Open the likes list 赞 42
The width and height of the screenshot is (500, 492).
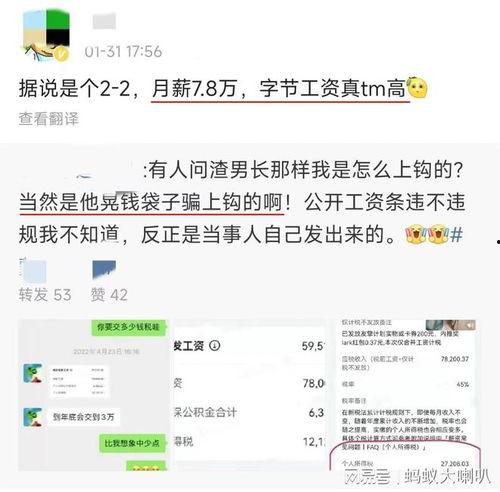pos(109,295)
